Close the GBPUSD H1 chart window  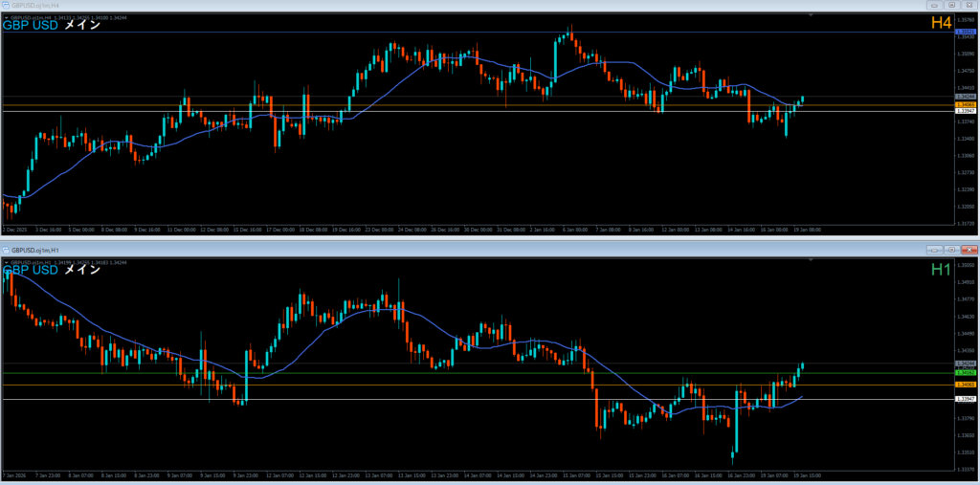[969, 250]
